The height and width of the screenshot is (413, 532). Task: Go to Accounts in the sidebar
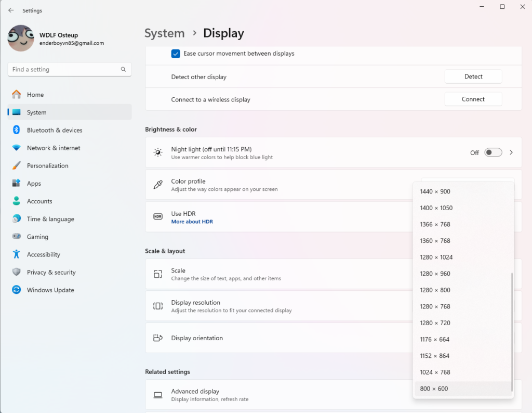(x=39, y=201)
